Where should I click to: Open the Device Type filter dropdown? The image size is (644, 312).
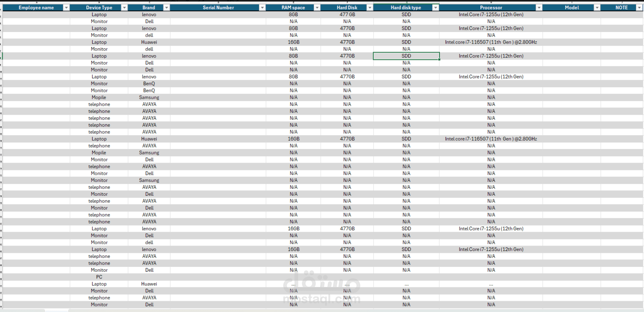[x=124, y=8]
